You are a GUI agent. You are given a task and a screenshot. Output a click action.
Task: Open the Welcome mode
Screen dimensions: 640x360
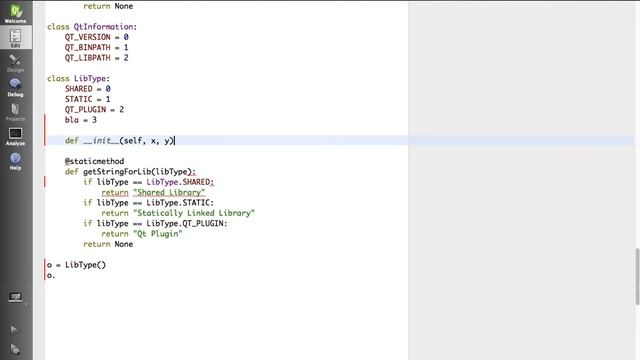pos(16,13)
